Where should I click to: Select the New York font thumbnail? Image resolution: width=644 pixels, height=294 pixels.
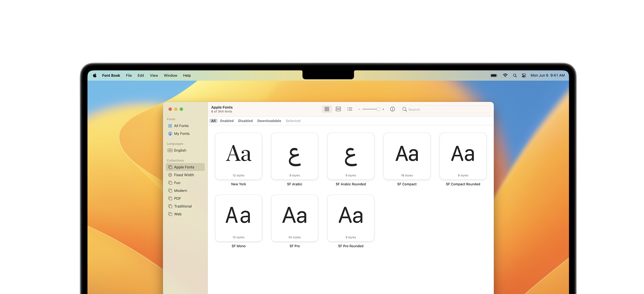239,156
